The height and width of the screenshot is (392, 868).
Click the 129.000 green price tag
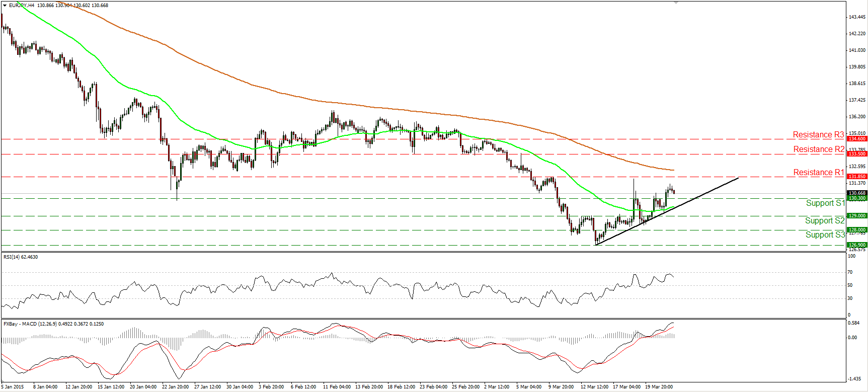point(857,216)
